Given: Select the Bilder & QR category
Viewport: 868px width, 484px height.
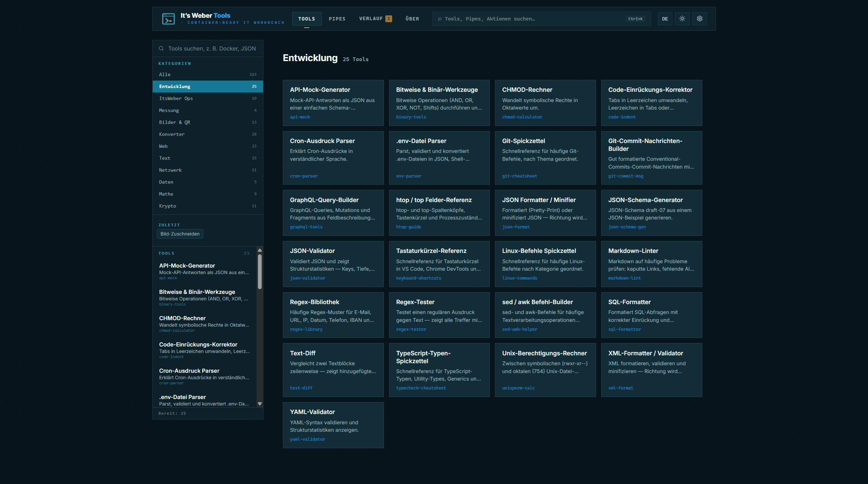Looking at the screenshot, I should (x=208, y=122).
